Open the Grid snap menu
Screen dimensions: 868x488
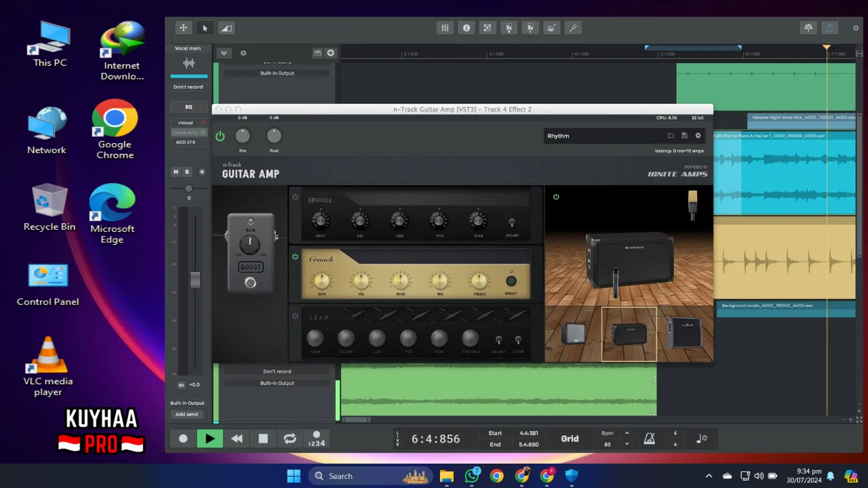point(570,439)
